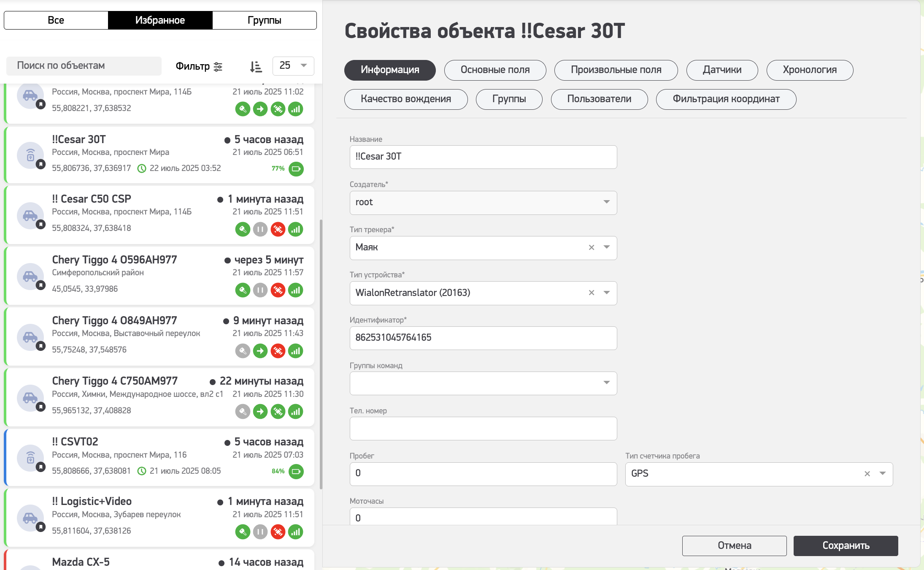Select the !! CSVT02 object title
The height and width of the screenshot is (570, 924).
[x=75, y=442]
